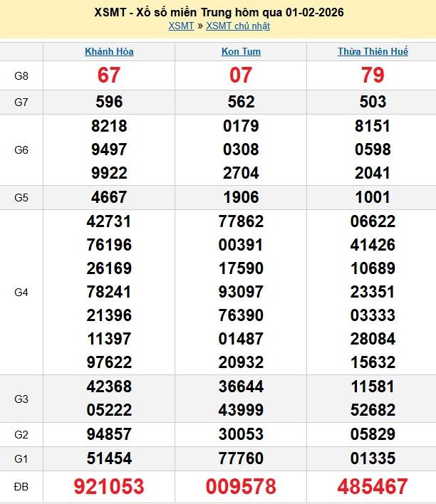This screenshot has width=436, height=504.
Task: Click G6 number 2704
Action: [241, 173]
